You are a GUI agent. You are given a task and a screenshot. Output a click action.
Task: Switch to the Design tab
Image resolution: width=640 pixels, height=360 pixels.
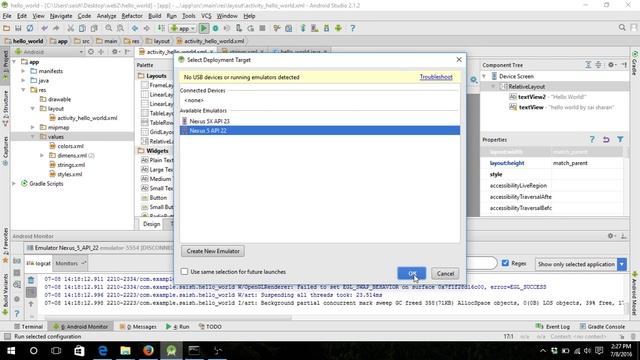[151, 224]
